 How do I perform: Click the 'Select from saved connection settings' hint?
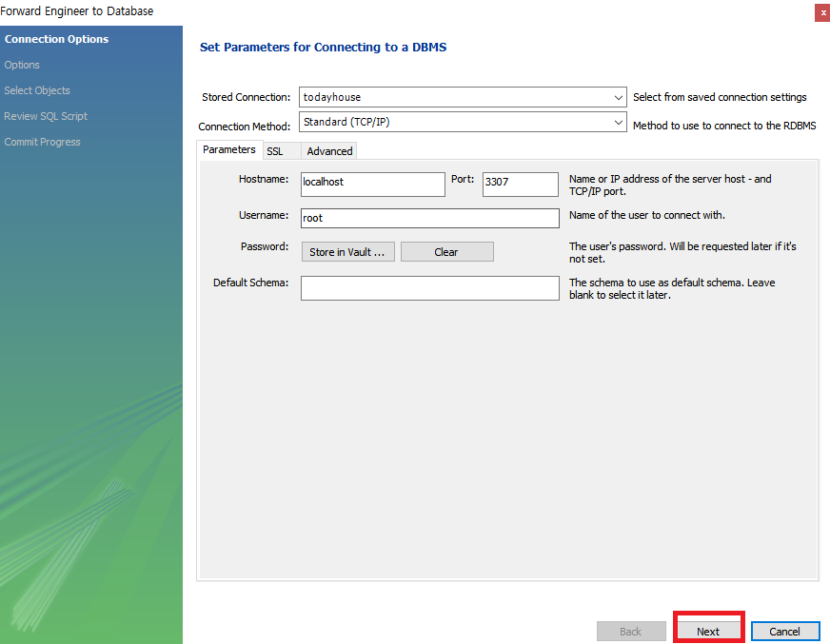click(x=720, y=97)
